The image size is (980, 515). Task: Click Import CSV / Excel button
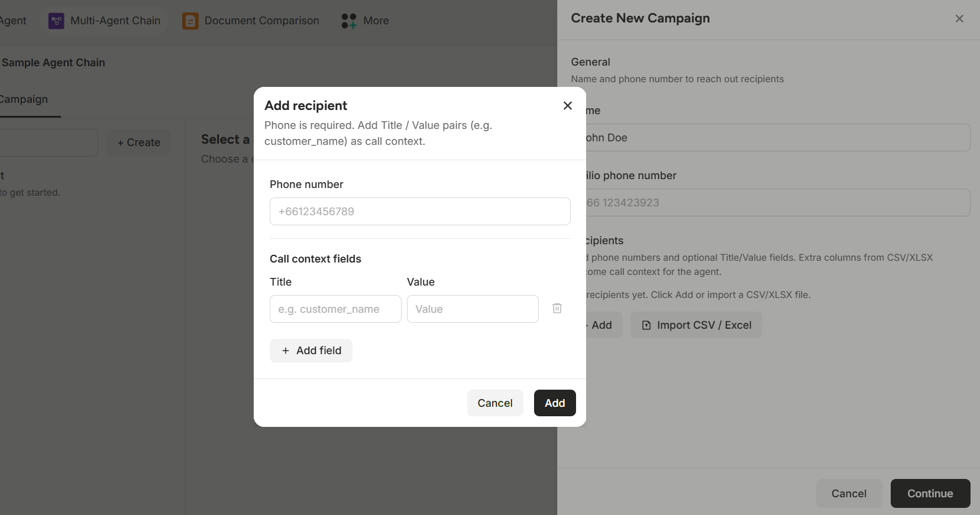tap(696, 325)
